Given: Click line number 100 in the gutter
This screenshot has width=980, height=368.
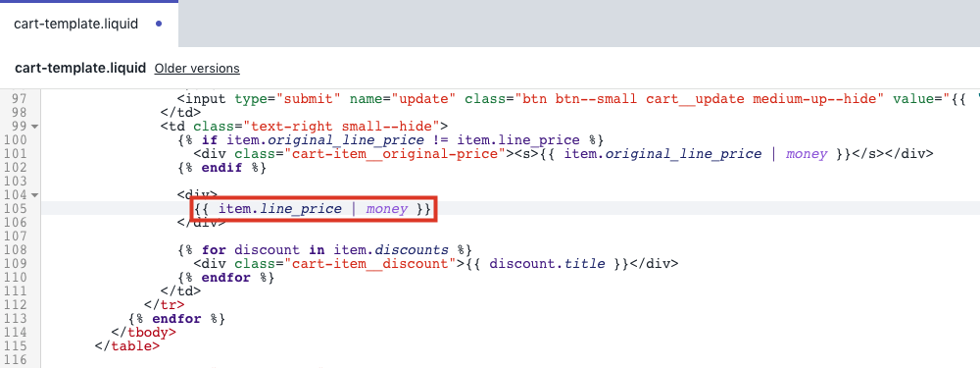Looking at the screenshot, I should click(x=16, y=140).
